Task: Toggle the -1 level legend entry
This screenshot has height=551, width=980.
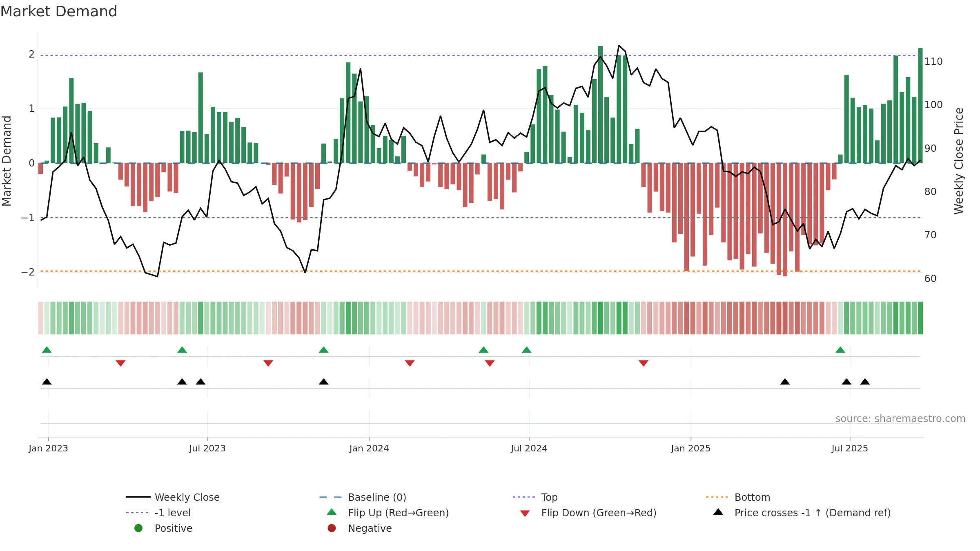Action: tap(158, 513)
